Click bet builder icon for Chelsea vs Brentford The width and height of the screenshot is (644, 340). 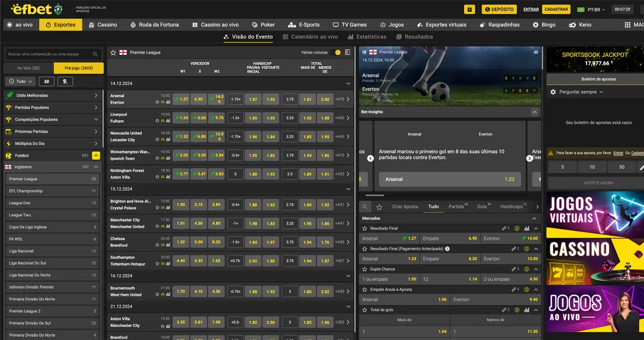click(162, 245)
